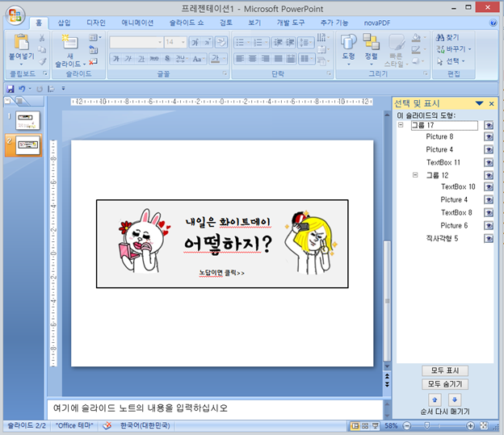Center text in paragraph group
This screenshot has width=504, height=435.
253,58
